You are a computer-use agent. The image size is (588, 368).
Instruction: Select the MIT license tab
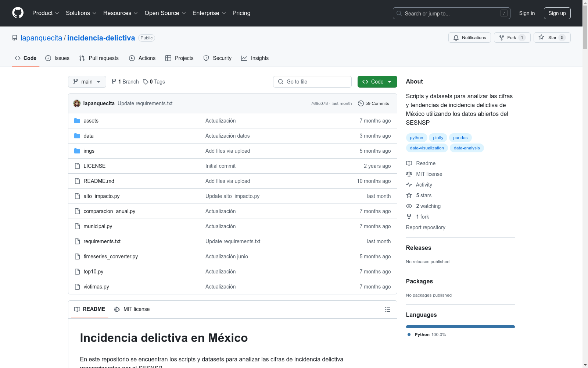pyautogui.click(x=132, y=309)
